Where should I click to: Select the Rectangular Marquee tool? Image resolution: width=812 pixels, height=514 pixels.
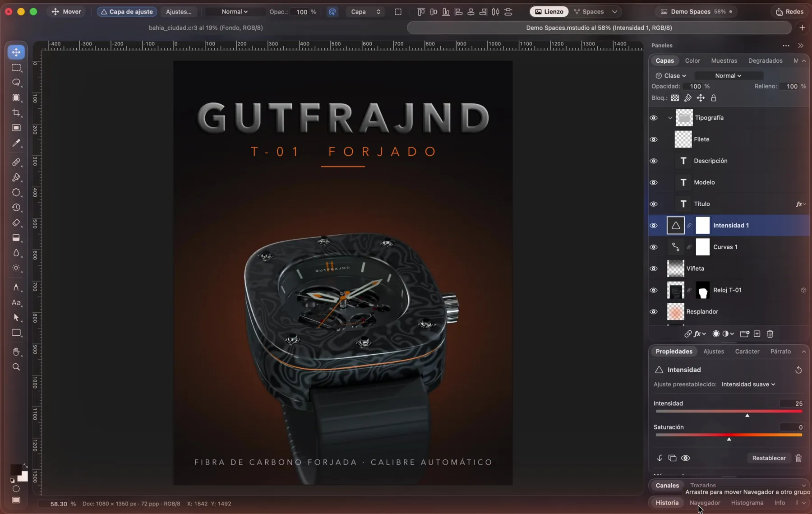pyautogui.click(x=16, y=68)
